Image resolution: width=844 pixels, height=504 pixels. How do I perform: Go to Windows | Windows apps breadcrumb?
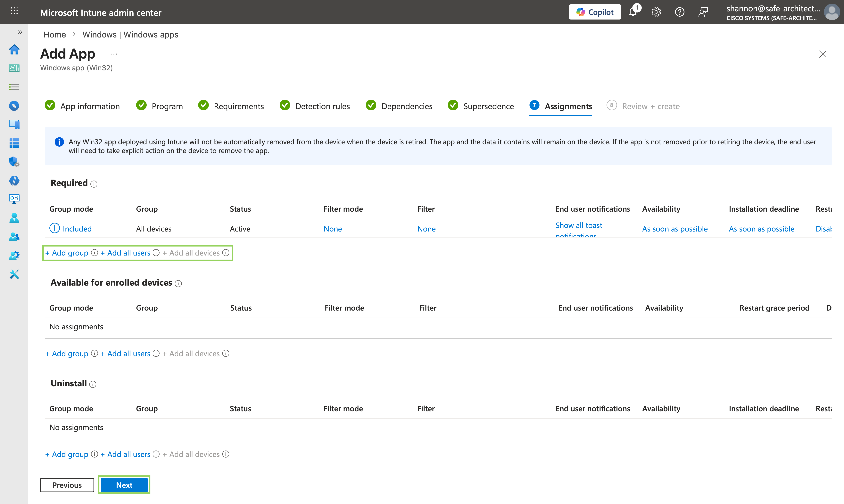click(130, 35)
